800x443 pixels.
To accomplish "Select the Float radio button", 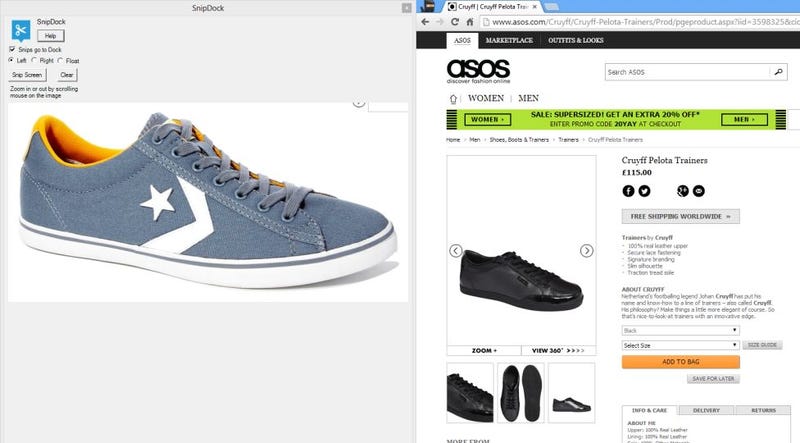I will pyautogui.click(x=60, y=60).
